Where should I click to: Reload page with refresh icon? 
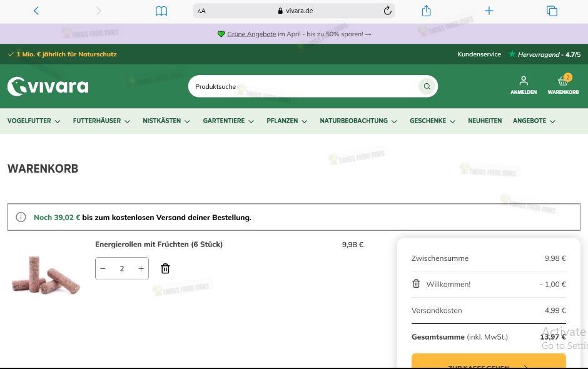(388, 11)
